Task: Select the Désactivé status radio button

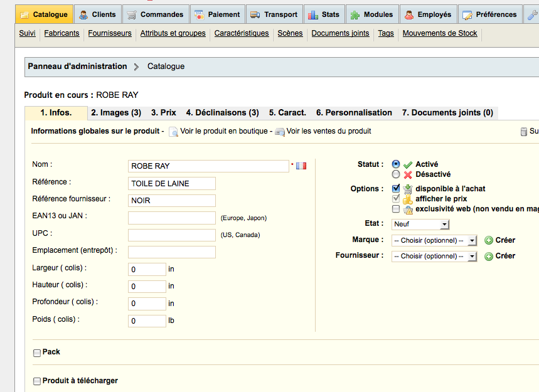Action: point(396,174)
